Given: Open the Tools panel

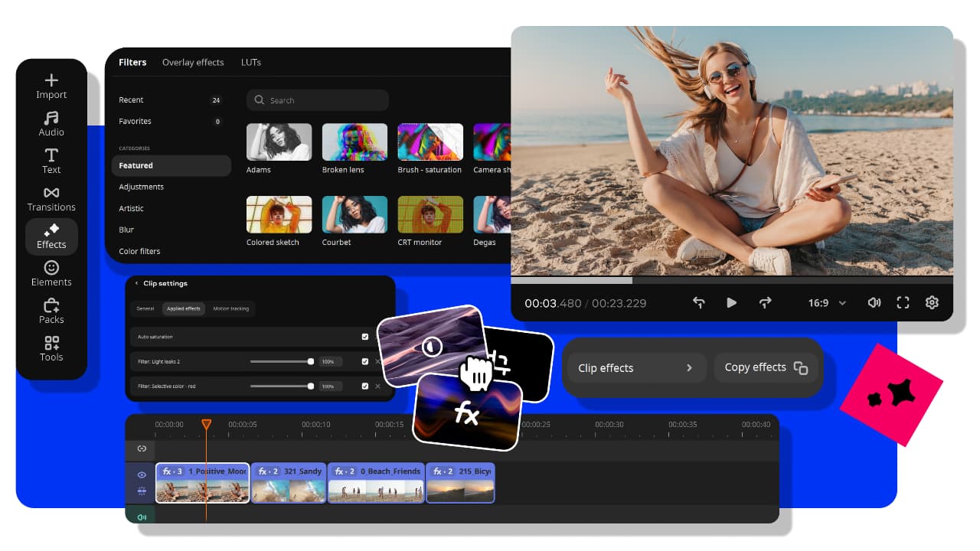Looking at the screenshot, I should (51, 349).
